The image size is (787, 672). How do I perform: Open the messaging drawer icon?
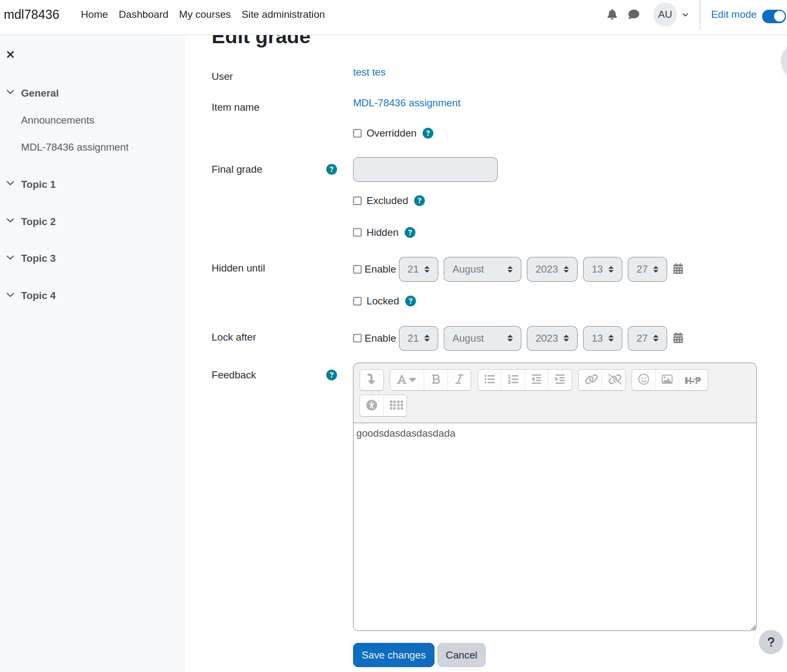coord(634,15)
